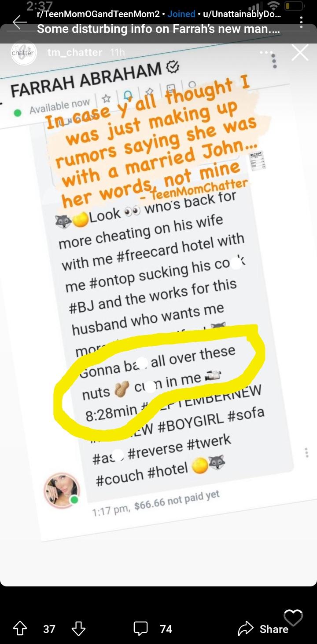Screen dimensions: 317x644
Task: Open r/TeenMomOGandTeenMom2 subreddit link
Action: (x=98, y=14)
